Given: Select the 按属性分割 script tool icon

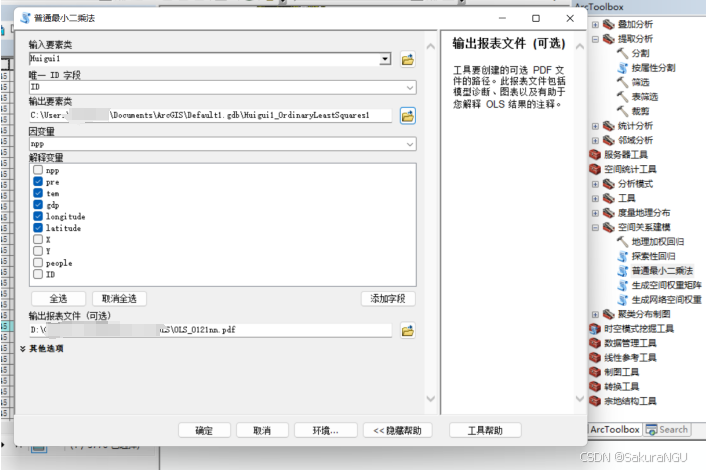Looking at the screenshot, I should point(622,68).
